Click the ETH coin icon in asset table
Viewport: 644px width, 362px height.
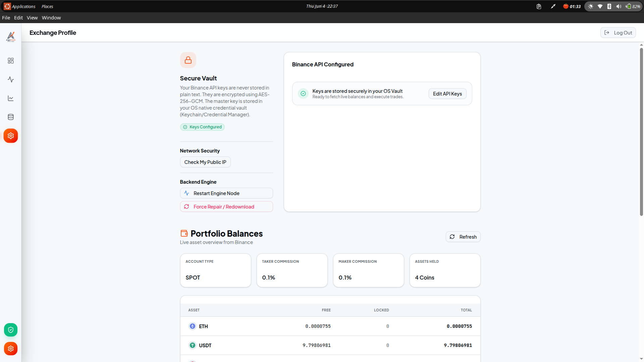pyautogui.click(x=193, y=326)
